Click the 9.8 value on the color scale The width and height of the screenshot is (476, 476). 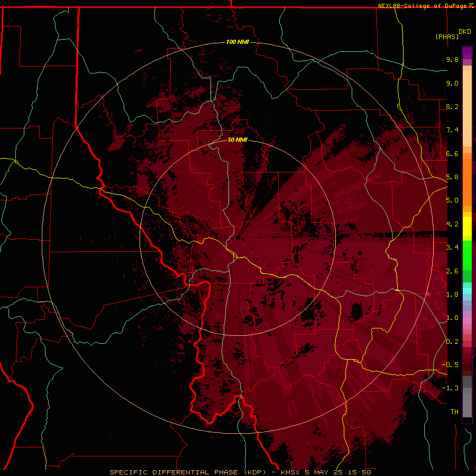(452, 59)
